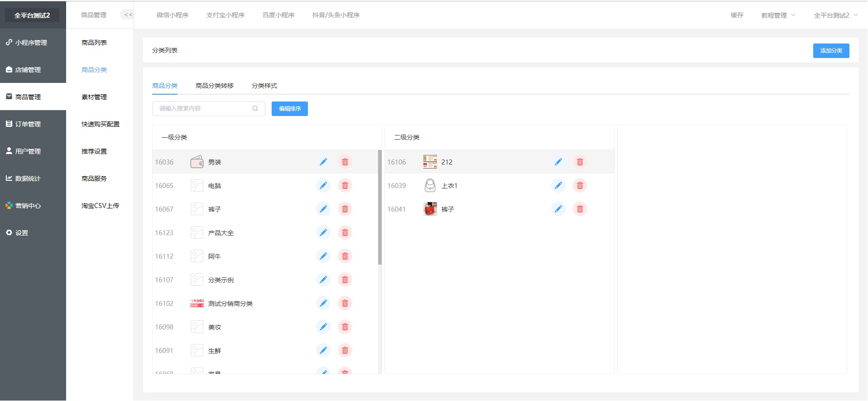868x401 pixels.
Task: Delete second-level 裤子 category 16041
Action: [x=580, y=209]
